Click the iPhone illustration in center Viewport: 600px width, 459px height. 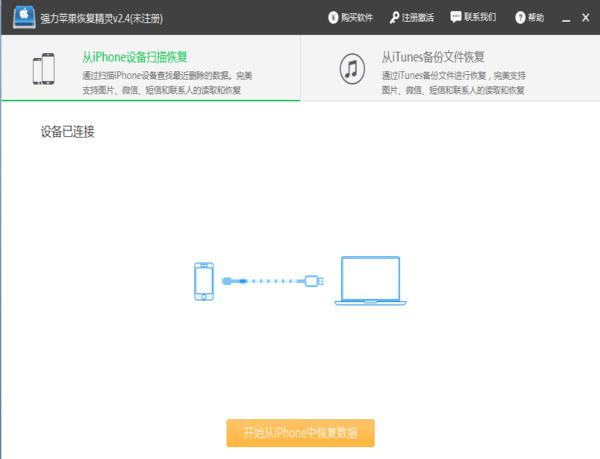[x=204, y=281]
